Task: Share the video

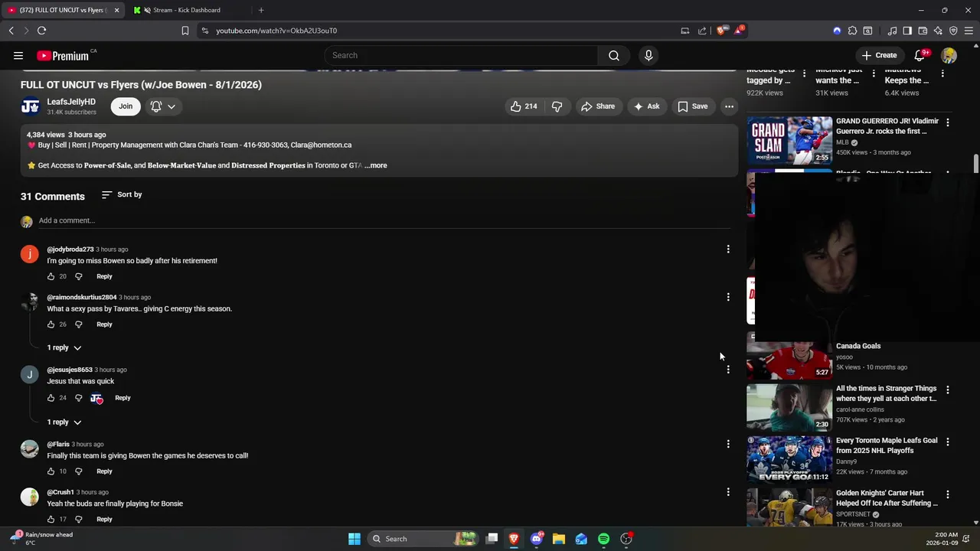Action: 598,106
